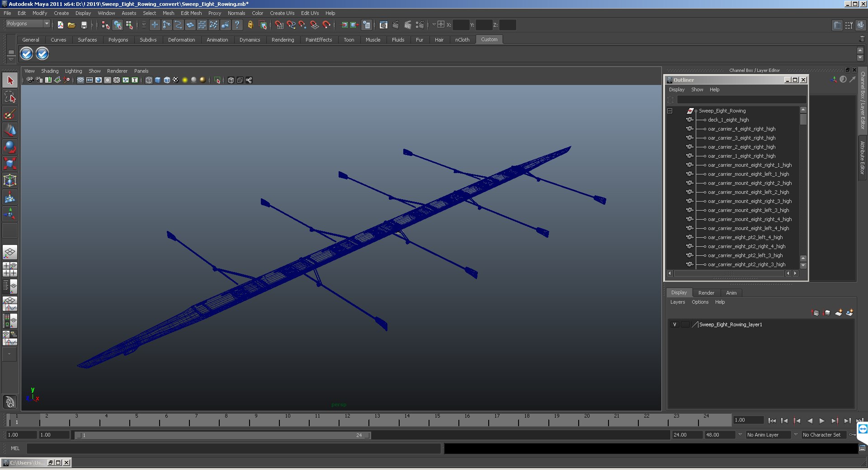Open the Edit Mesh menu
Viewport: 868px width, 470px height.
coord(191,13)
